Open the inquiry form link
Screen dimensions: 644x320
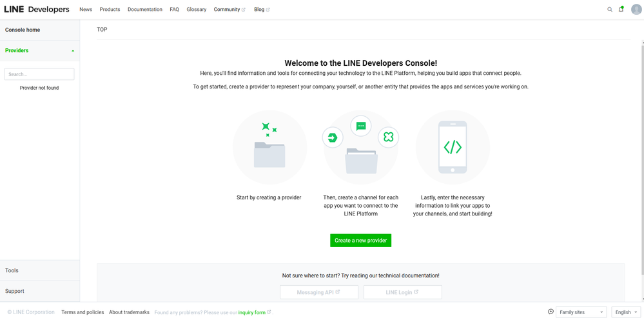(254, 312)
